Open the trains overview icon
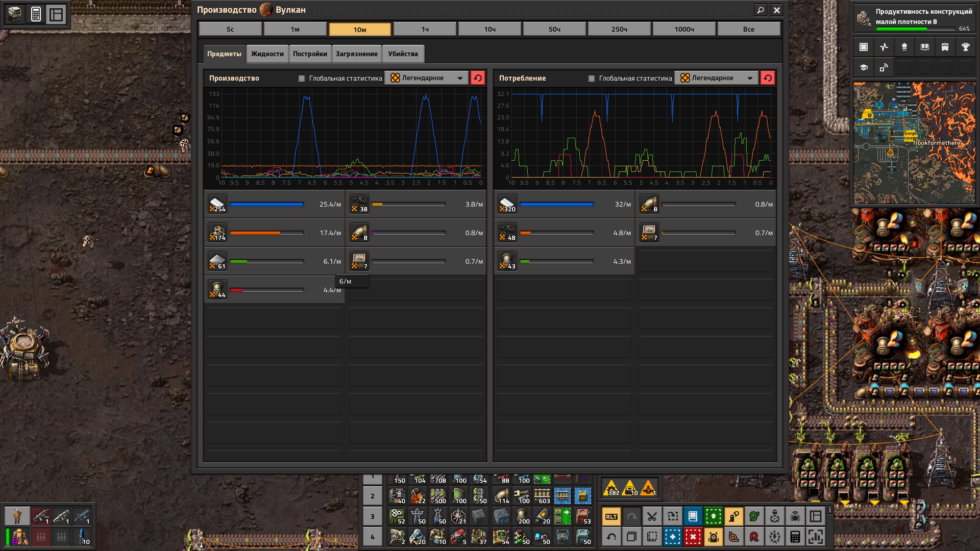 click(945, 47)
